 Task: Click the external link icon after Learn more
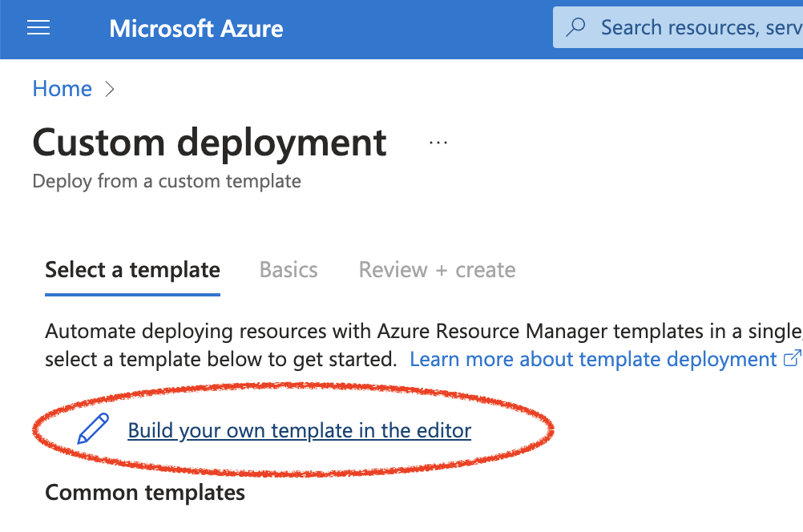791,359
